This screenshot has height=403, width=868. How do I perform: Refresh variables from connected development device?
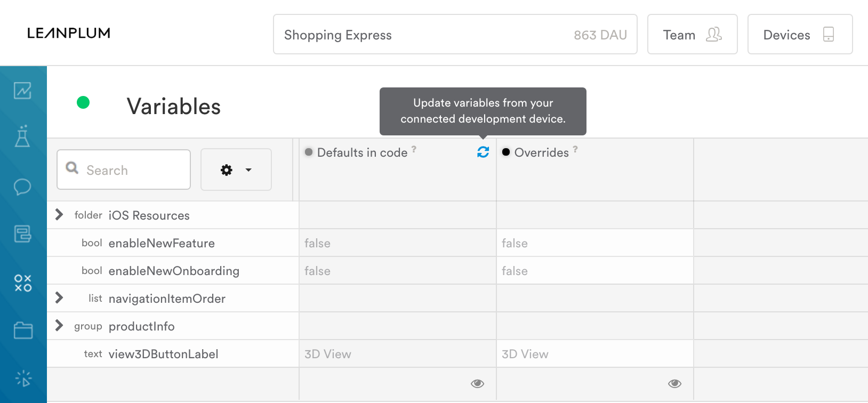coord(483,152)
